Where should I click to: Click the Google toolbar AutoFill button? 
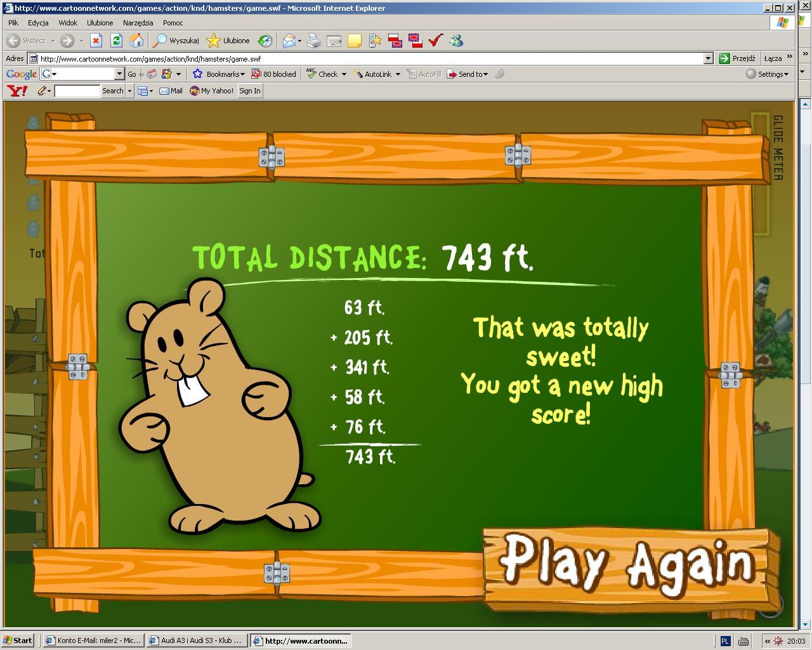pyautogui.click(x=424, y=74)
